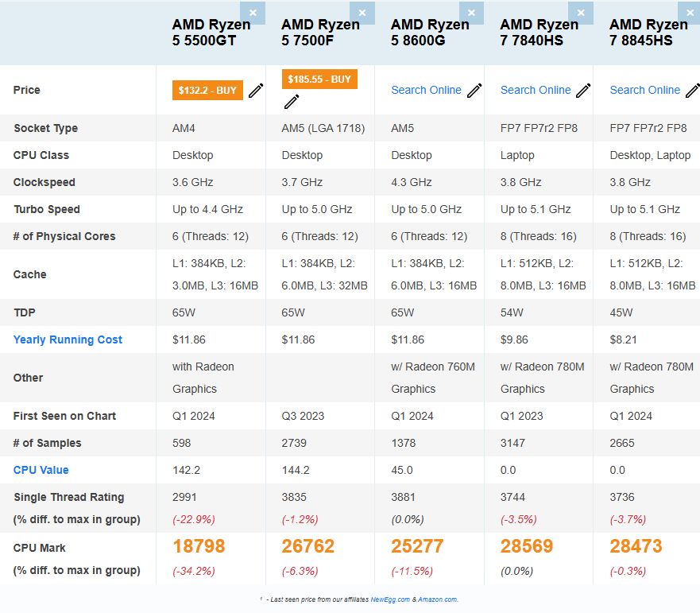Click the AM5 (LGA 1718) socket cell
This screenshot has width=700, height=613.
(x=323, y=128)
